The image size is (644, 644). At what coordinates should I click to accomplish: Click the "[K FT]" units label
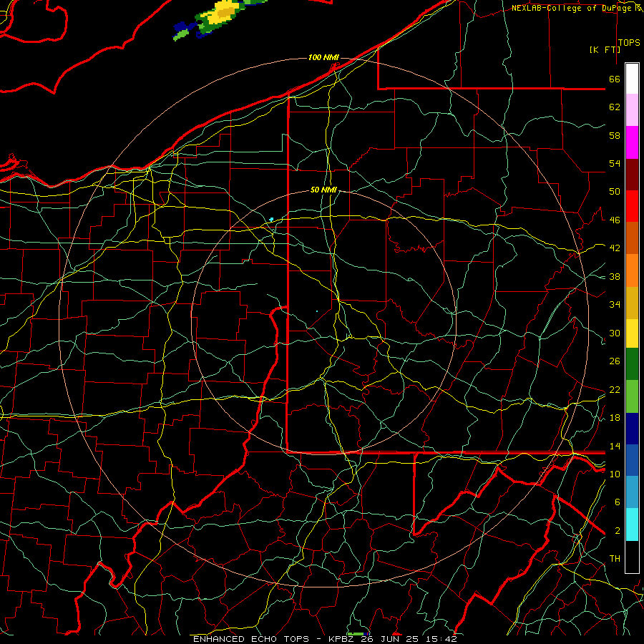click(x=605, y=49)
